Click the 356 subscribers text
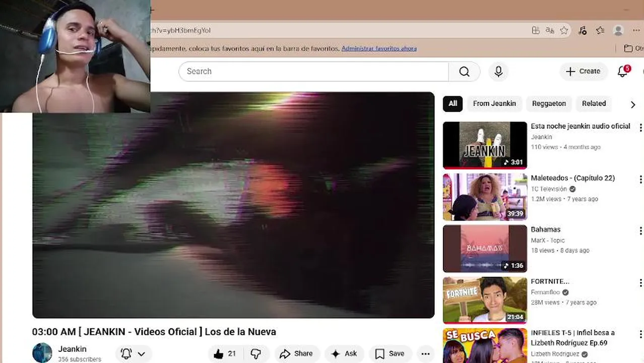The image size is (644, 363). click(x=80, y=359)
